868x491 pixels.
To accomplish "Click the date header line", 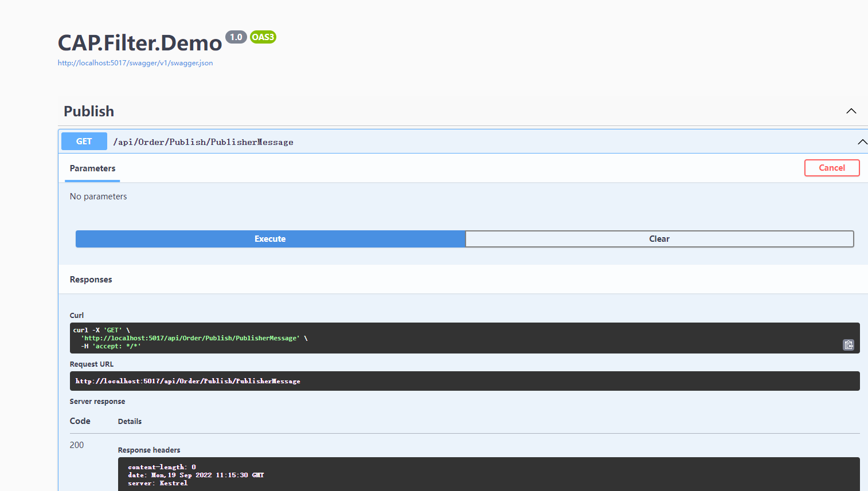I will pyautogui.click(x=196, y=476).
